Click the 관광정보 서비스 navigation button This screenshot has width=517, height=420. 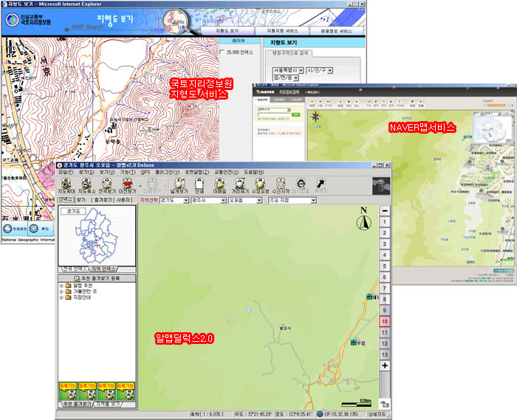[x=337, y=32]
